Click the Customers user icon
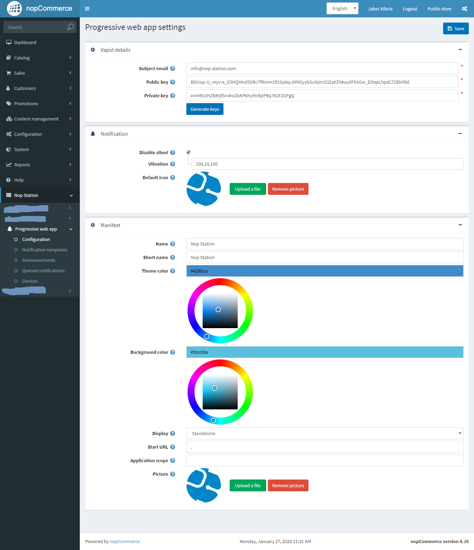Screen dimensions: 474x550 pos(8,88)
